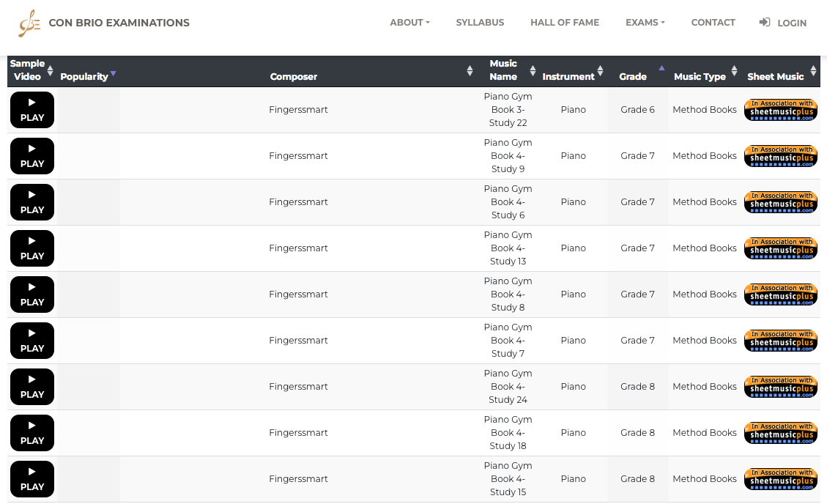Click the Login arrow icon
The height and width of the screenshot is (504, 827).
pyautogui.click(x=765, y=23)
